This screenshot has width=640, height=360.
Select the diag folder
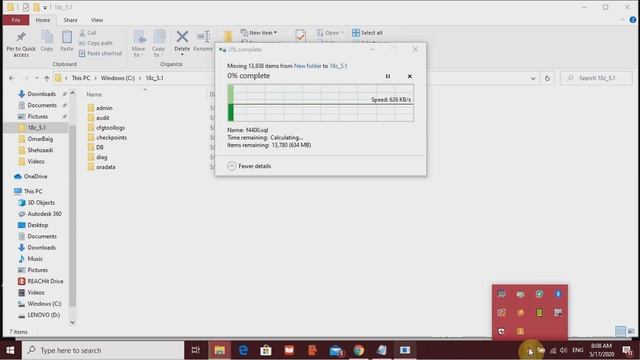point(97,157)
